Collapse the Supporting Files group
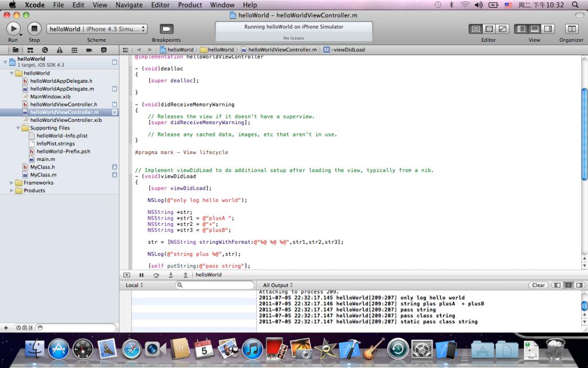 coord(18,128)
